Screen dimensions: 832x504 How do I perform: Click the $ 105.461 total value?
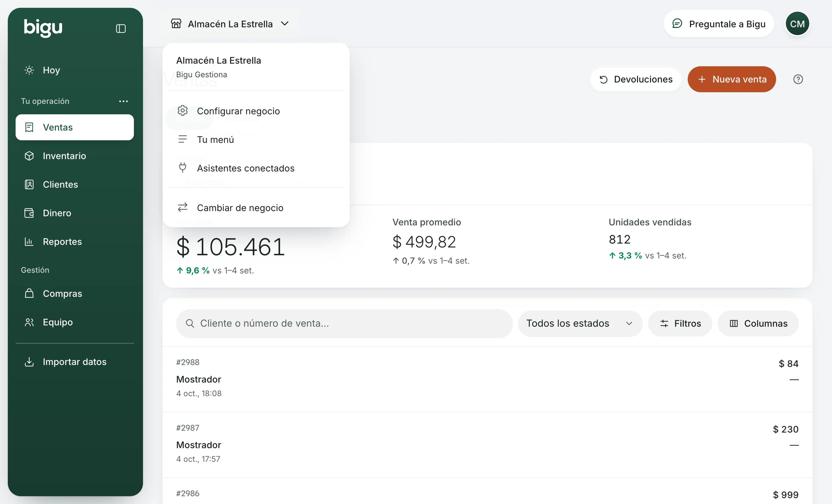coord(231,246)
